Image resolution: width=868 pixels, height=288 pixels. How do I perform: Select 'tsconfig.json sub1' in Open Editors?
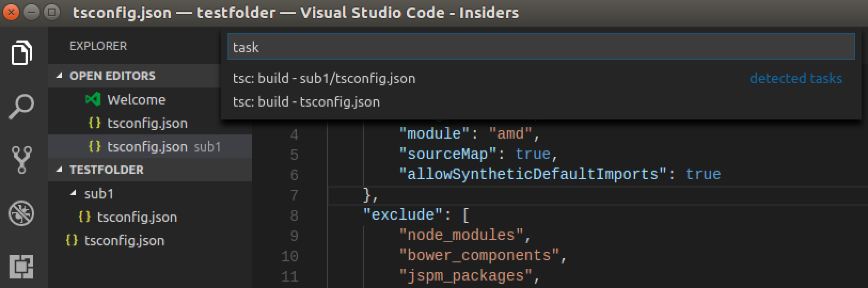150,146
